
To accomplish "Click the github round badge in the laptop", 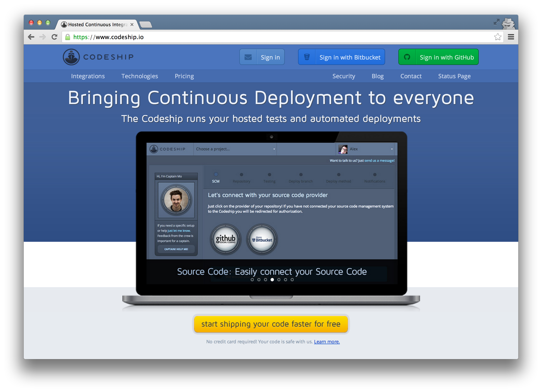I will coord(225,239).
